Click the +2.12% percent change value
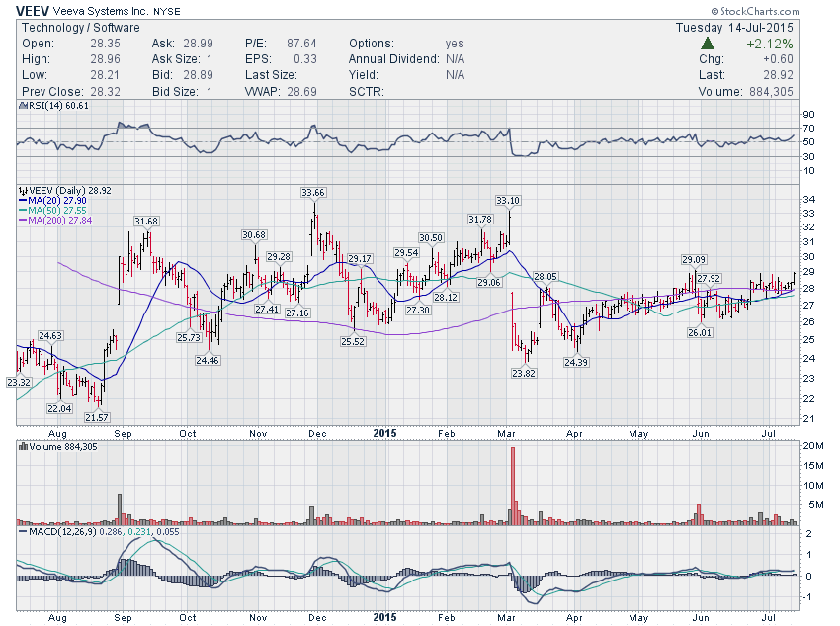840x626 pixels. click(769, 44)
